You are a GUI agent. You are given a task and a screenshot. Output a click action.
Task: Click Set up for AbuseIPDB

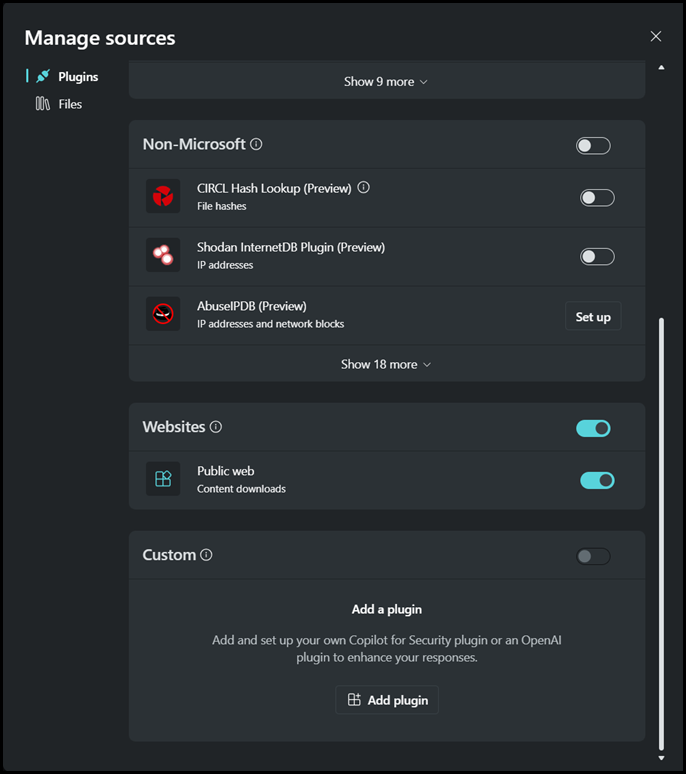tap(593, 317)
